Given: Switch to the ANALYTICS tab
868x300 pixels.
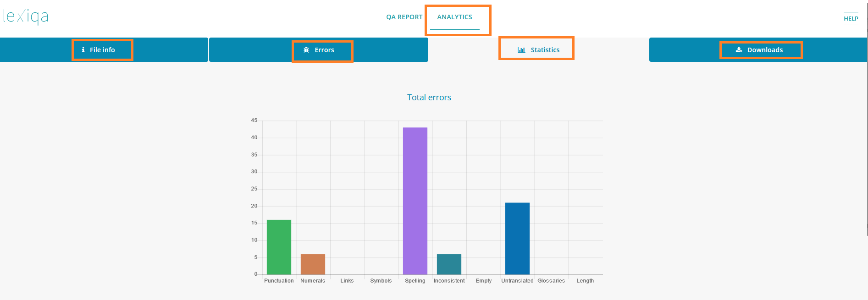Looking at the screenshot, I should point(454,17).
